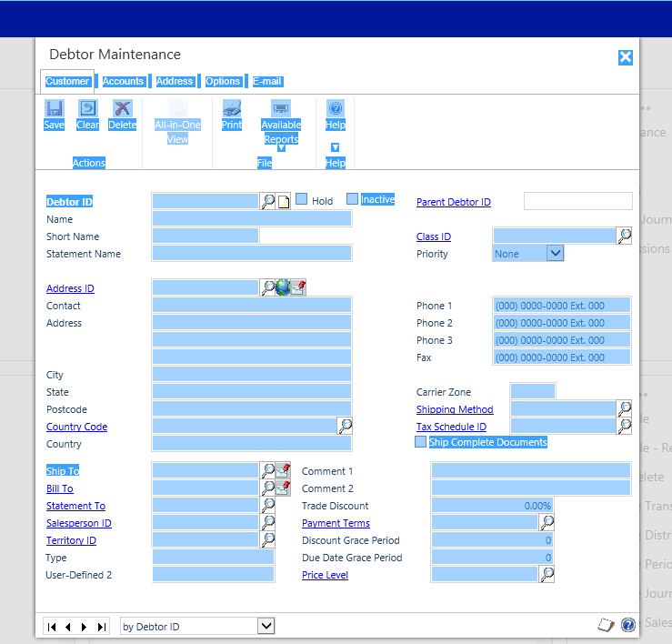Expand the Available Reports dropdown
The height and width of the screenshot is (644, 672).
(x=281, y=148)
